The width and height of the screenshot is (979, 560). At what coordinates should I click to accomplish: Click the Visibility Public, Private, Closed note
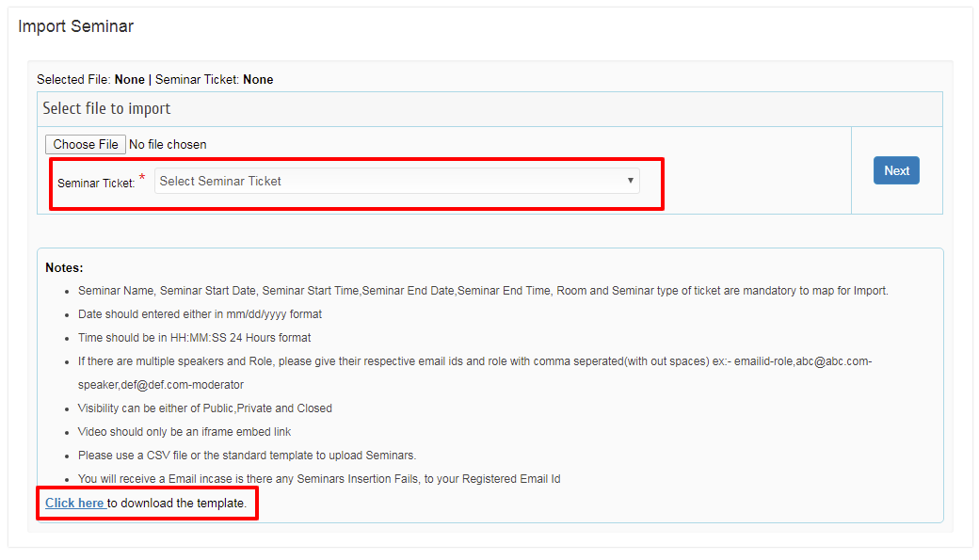click(204, 408)
